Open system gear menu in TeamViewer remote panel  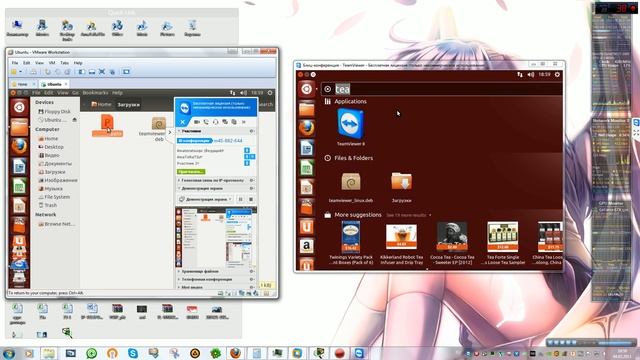click(x=557, y=75)
